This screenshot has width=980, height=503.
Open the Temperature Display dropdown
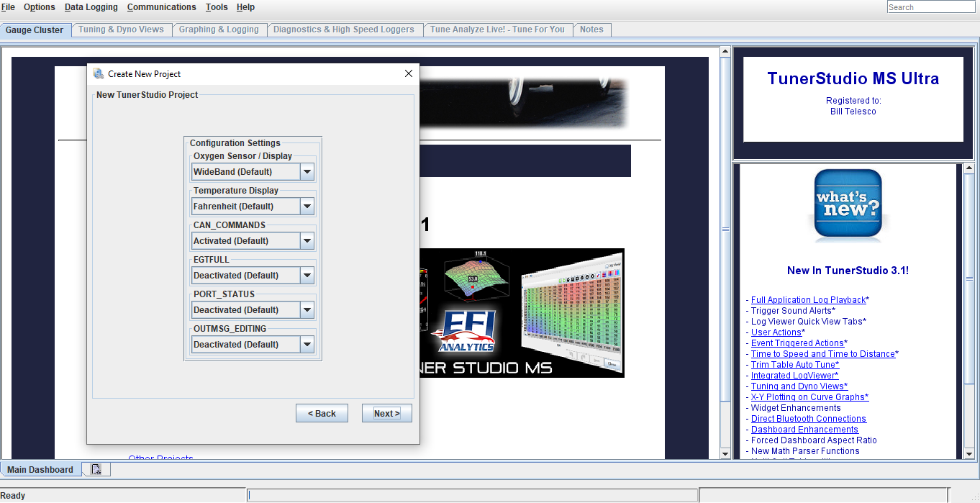click(x=307, y=207)
